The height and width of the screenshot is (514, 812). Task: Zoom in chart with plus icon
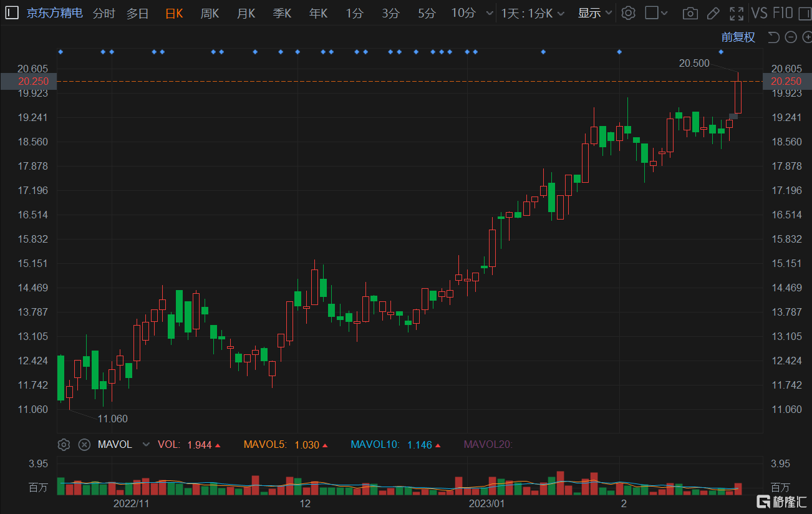tap(807, 37)
